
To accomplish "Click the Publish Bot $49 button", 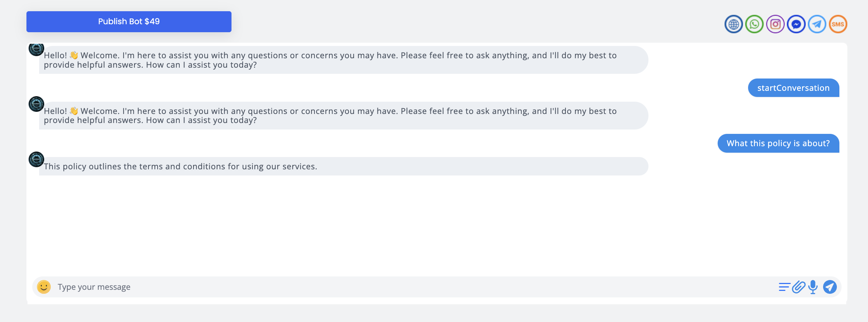I will pyautogui.click(x=129, y=22).
